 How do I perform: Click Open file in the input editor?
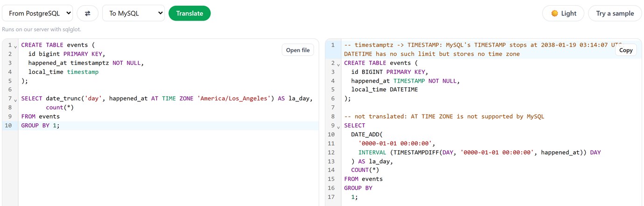pyautogui.click(x=298, y=50)
